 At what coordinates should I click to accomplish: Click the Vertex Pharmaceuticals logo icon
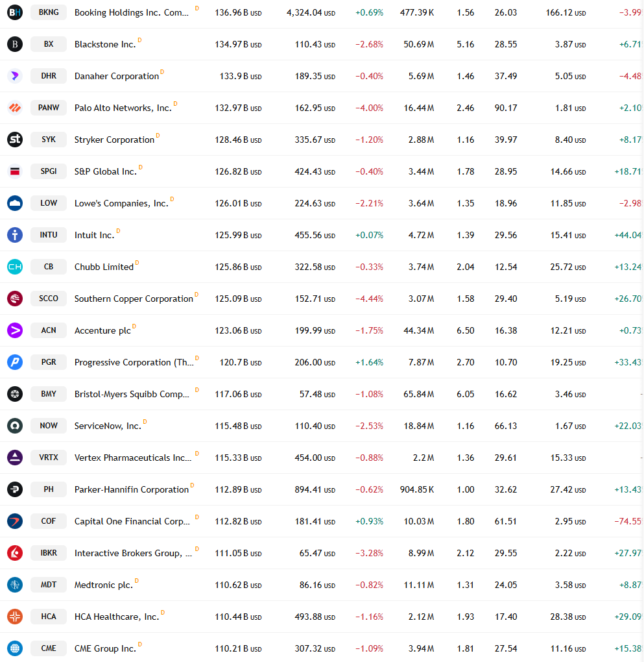pos(15,458)
